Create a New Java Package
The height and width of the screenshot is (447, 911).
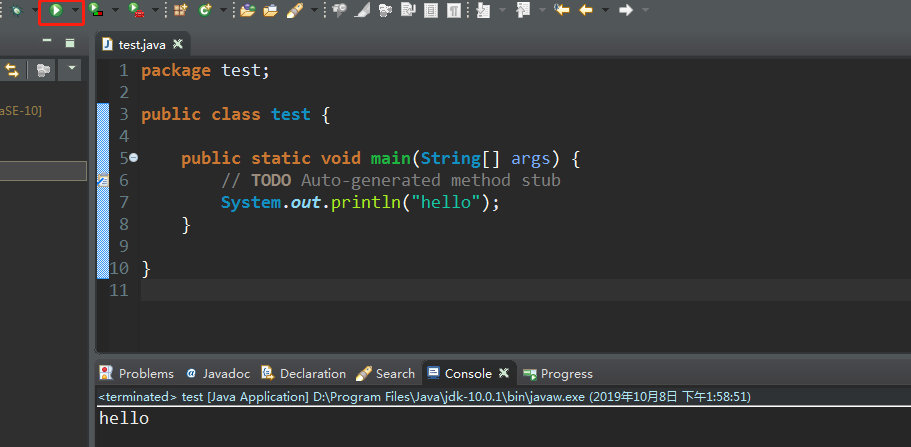[x=181, y=10]
